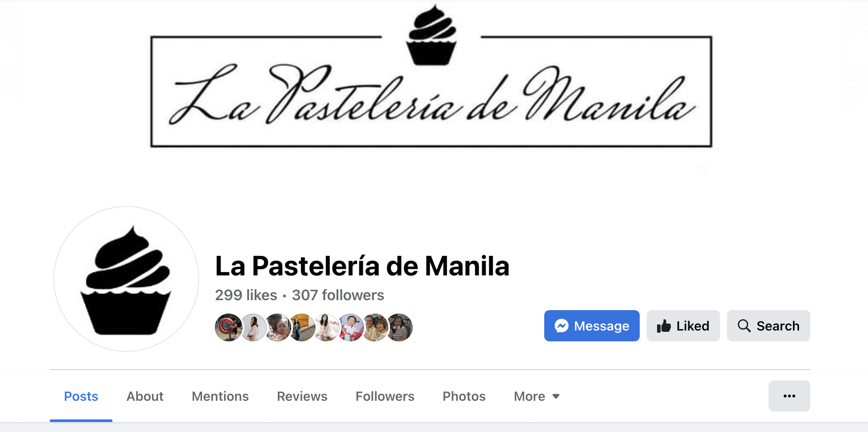Open the More tab menu

(537, 396)
